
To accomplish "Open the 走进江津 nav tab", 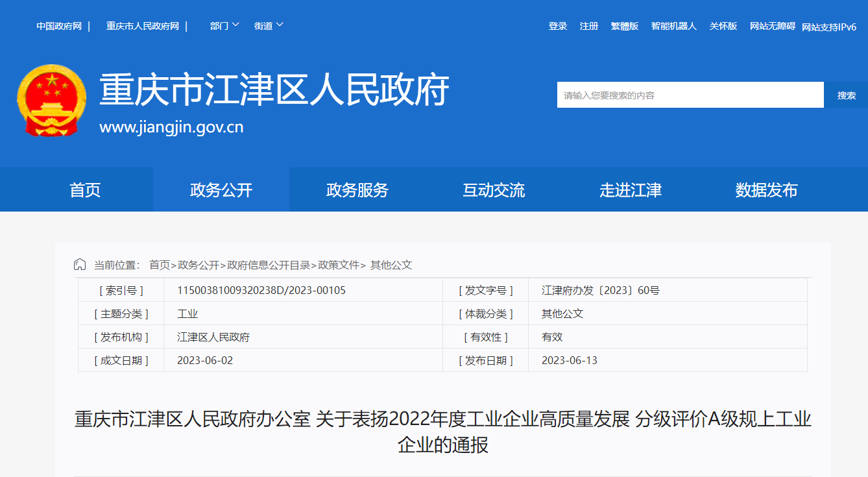I will (x=631, y=190).
